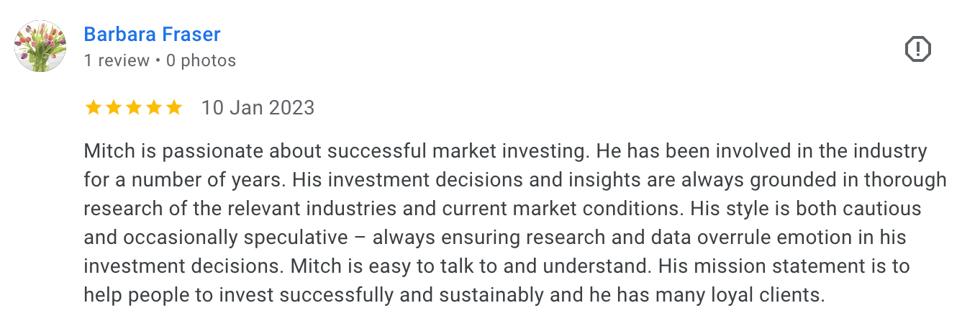Click the second rating star
Screen dimensions: 980x321
pyautogui.click(x=113, y=108)
